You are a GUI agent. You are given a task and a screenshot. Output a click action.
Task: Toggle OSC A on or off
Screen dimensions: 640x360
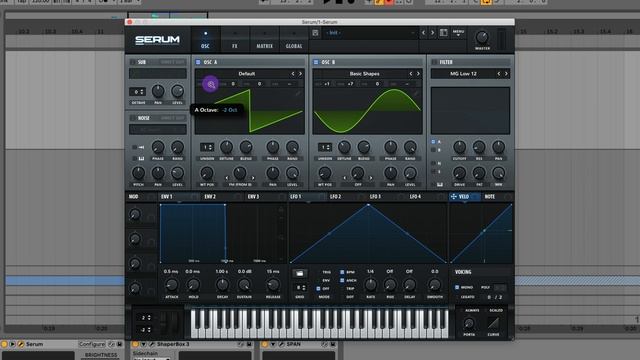tap(198, 62)
